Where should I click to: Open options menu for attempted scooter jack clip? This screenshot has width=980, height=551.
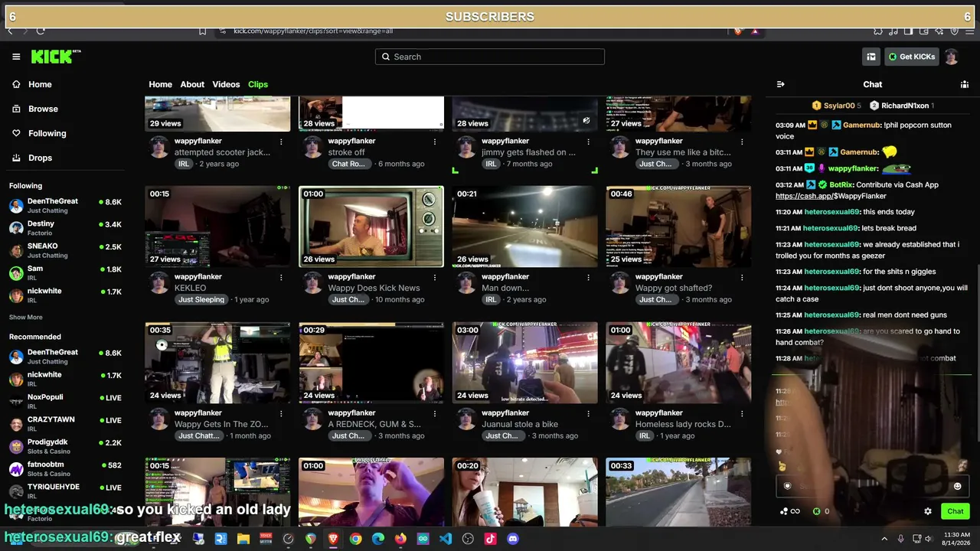[x=281, y=142]
